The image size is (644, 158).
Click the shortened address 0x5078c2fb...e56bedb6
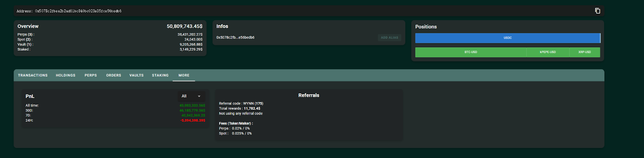coord(235,37)
